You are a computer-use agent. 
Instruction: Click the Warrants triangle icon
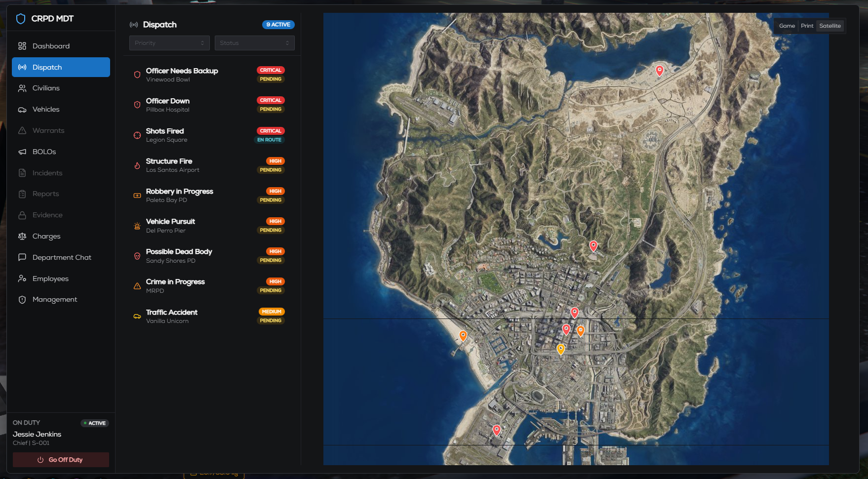click(x=22, y=130)
